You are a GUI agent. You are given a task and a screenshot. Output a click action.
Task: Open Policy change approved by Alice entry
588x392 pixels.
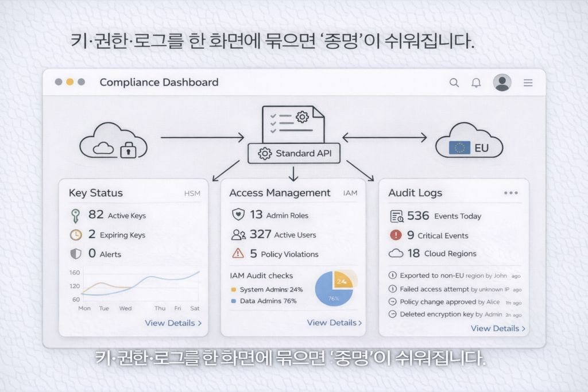tap(455, 302)
